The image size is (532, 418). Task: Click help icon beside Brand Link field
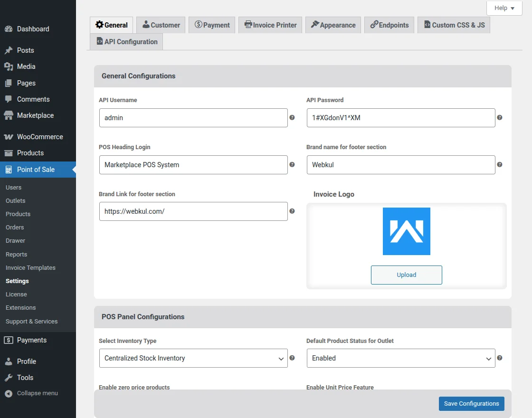click(292, 211)
